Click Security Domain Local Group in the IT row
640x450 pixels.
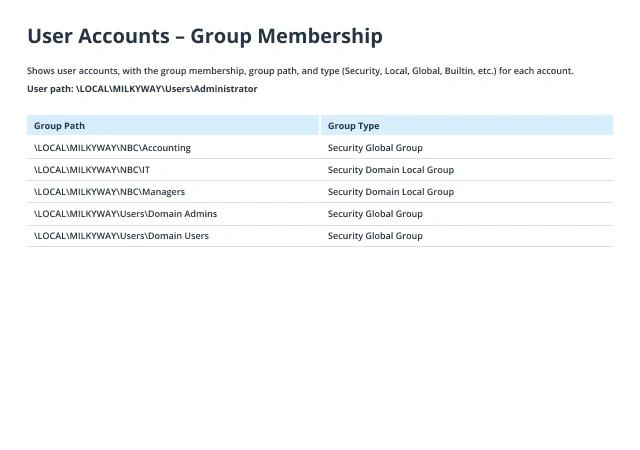391,170
